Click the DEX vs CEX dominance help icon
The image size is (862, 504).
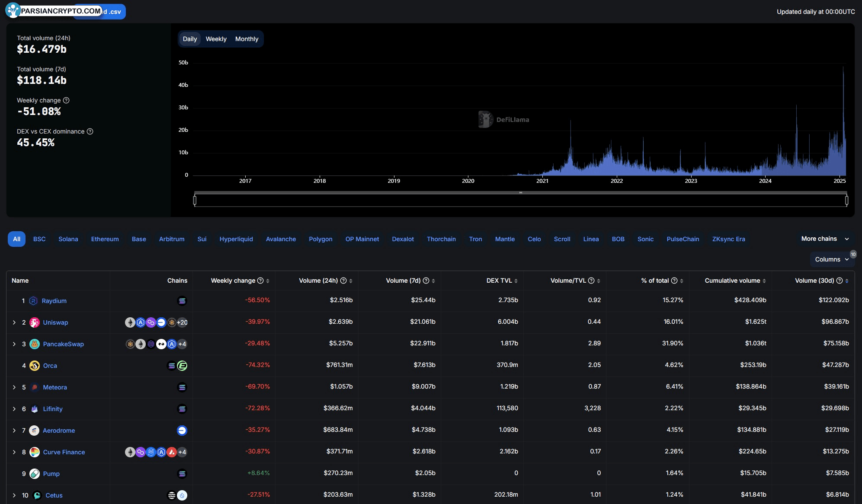(x=90, y=131)
